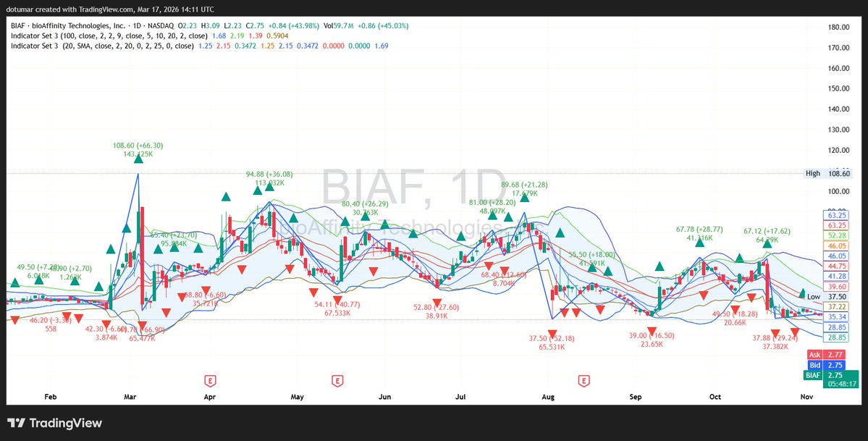The width and height of the screenshot is (868, 441).
Task: Click the 55.50 (+18.00) pivot label
Action: point(591,254)
